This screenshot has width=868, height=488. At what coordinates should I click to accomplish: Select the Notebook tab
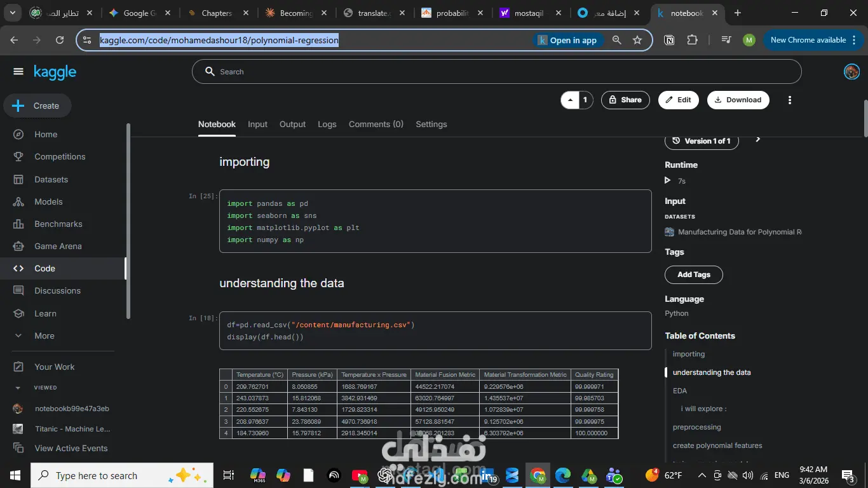tap(217, 125)
